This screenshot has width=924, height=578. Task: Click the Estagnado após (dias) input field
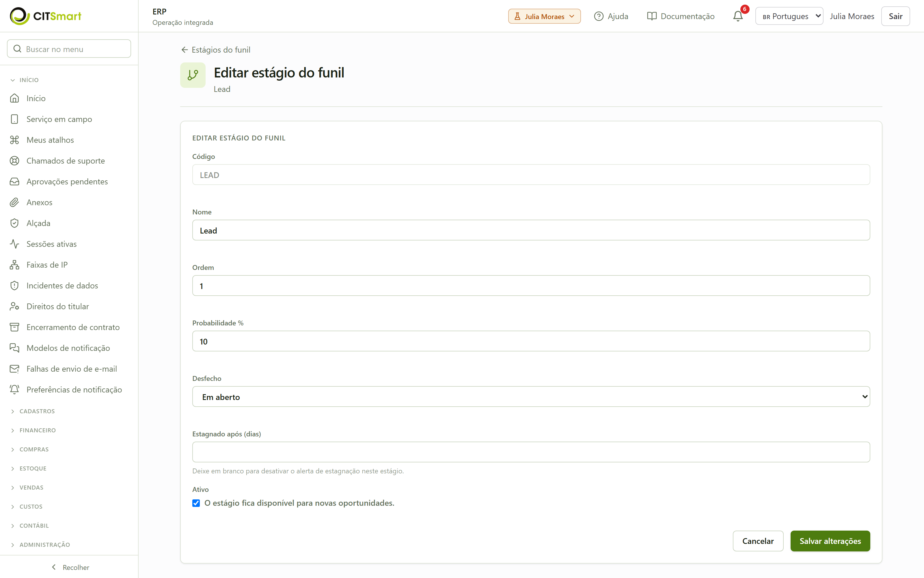(531, 452)
